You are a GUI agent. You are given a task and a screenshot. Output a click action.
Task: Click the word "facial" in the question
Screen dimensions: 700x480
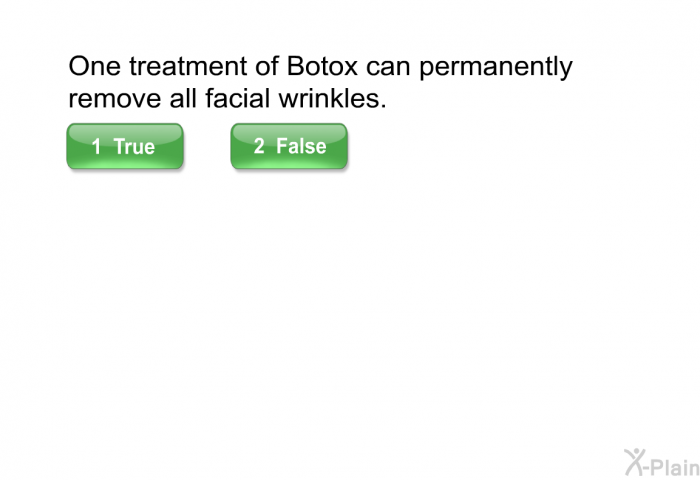pyautogui.click(x=240, y=100)
